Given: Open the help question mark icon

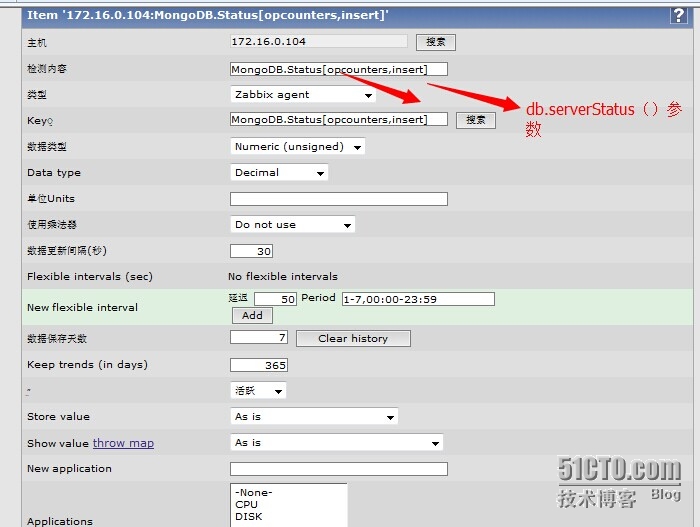Looking at the screenshot, I should (679, 15).
